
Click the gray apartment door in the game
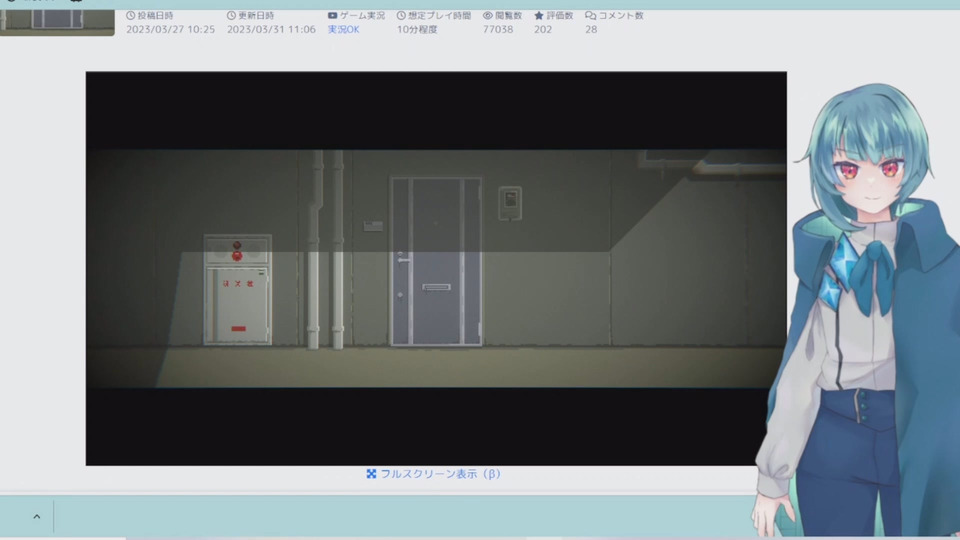(436, 261)
